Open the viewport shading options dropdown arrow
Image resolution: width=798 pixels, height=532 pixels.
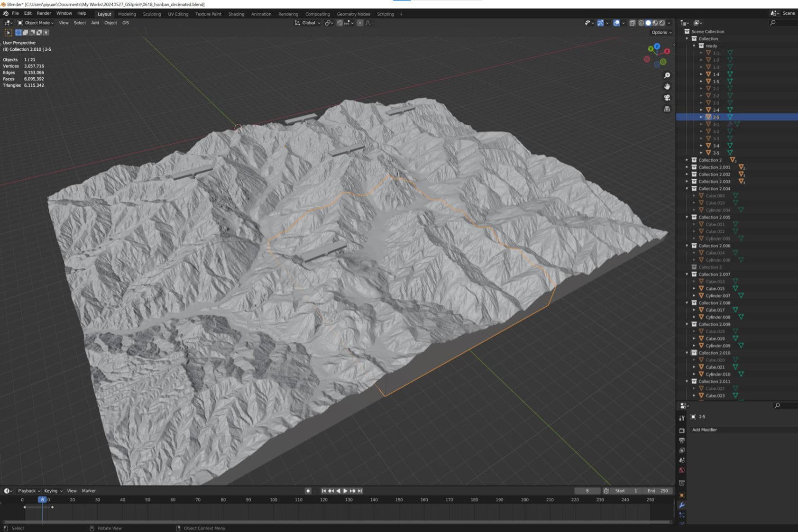pos(669,23)
